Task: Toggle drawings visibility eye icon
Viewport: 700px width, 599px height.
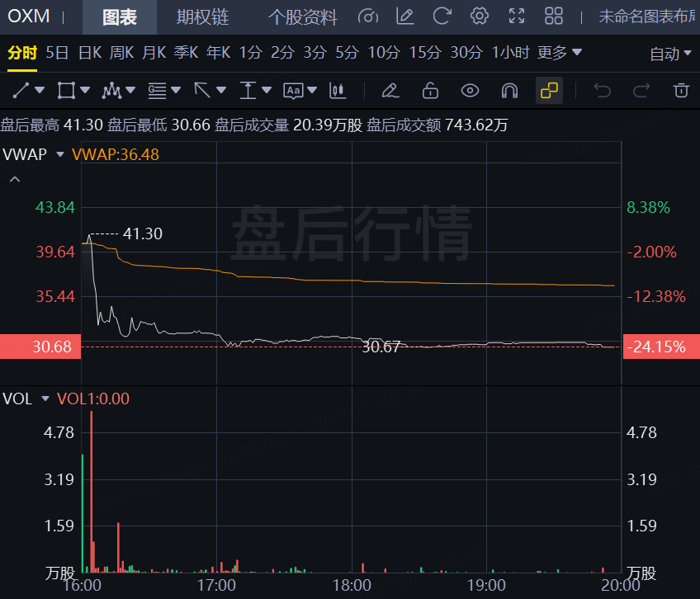Action: (x=470, y=90)
